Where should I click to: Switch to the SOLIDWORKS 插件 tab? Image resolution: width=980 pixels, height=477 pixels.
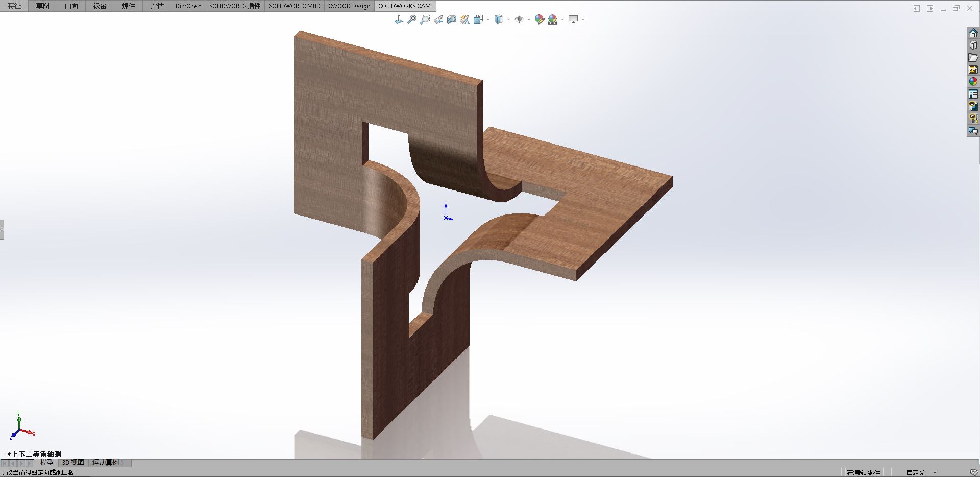point(235,6)
